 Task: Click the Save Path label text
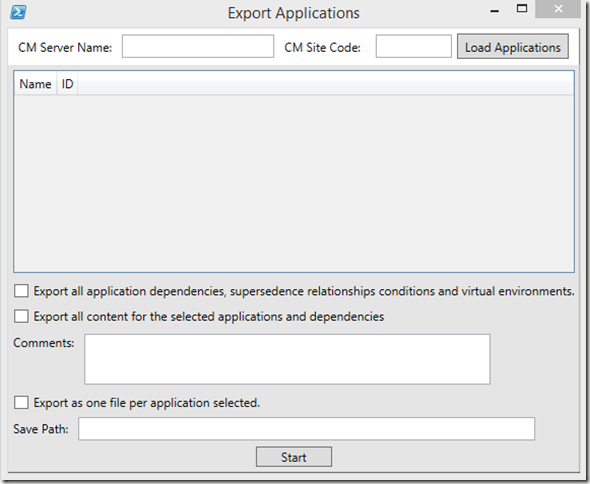coord(41,429)
